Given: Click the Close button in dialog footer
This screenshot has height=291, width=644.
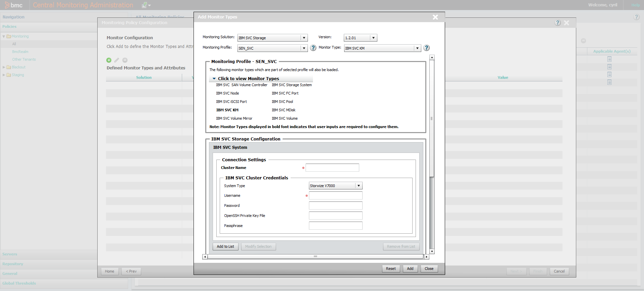Looking at the screenshot, I should pos(429,269).
